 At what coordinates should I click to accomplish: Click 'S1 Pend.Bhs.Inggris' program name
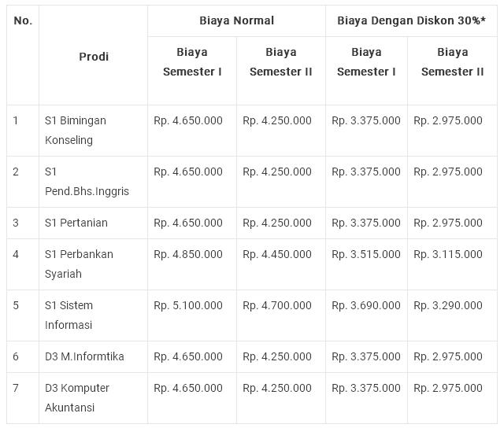click(87, 182)
